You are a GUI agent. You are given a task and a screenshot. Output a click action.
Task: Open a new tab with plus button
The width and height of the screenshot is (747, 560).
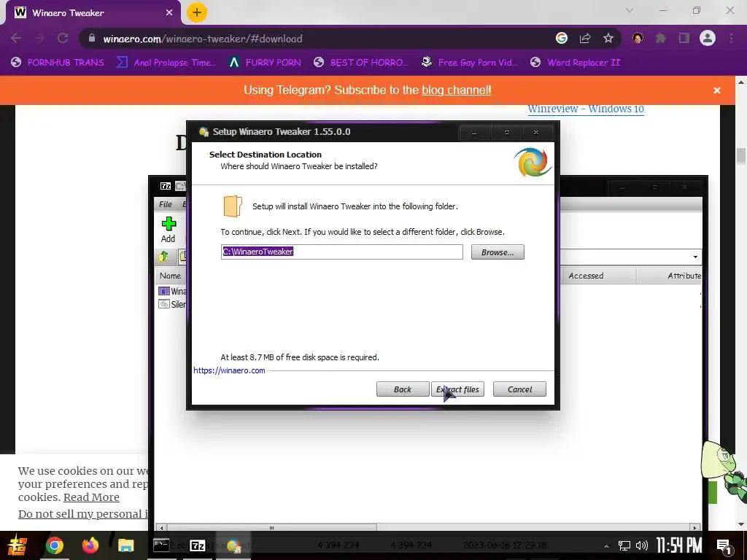click(x=197, y=12)
